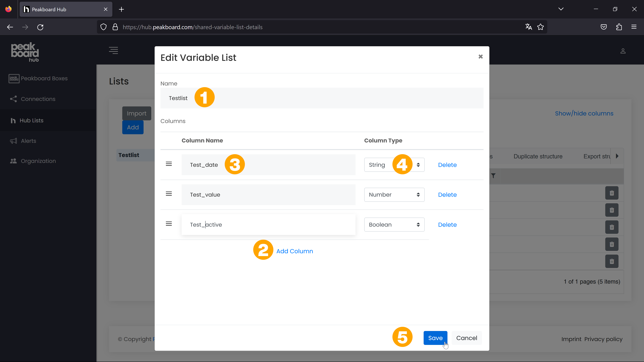This screenshot has height=362, width=644.
Task: Grab the reorder handle for Test_date
Action: pos(169,164)
